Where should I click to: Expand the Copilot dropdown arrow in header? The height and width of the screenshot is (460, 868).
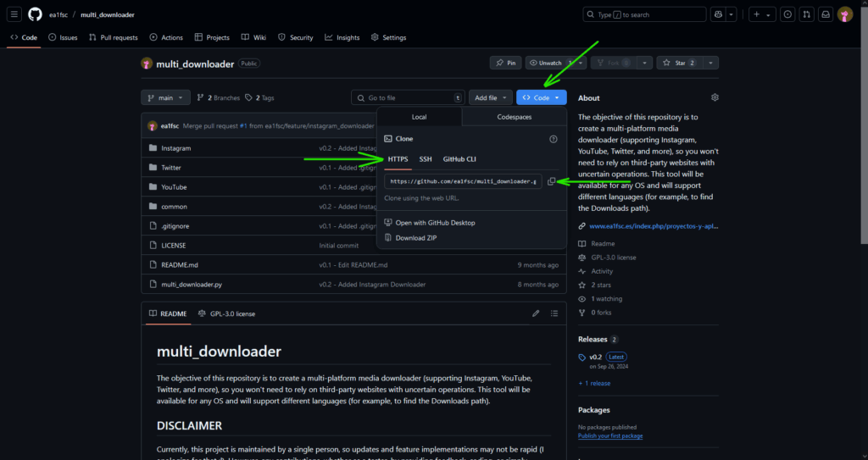coord(732,14)
